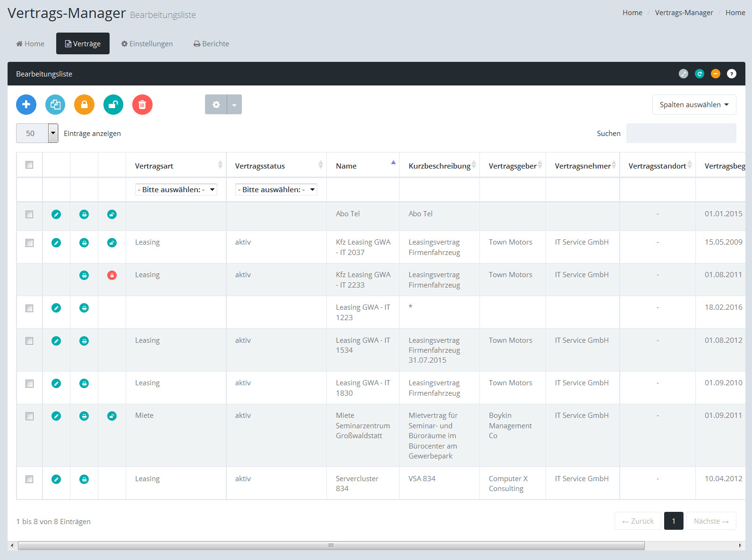Check the box for Miete Seminarzentrum row
The width and height of the screenshot is (752, 560).
tap(29, 416)
